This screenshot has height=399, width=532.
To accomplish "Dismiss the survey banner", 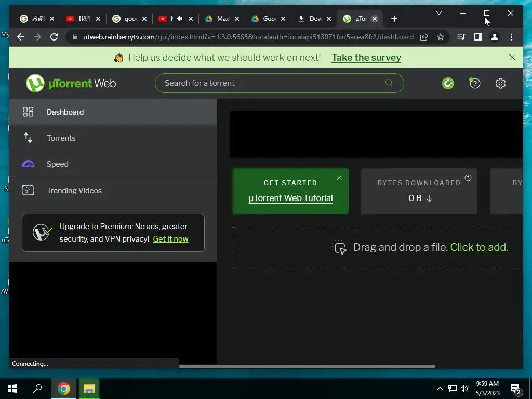I will pos(512,57).
